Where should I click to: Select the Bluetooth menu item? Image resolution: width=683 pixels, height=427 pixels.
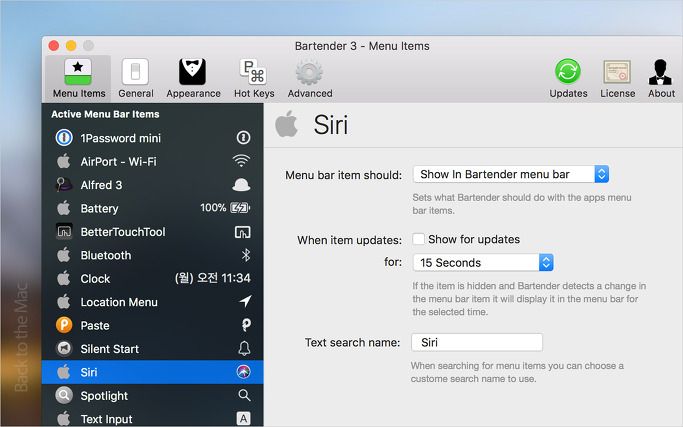pyautogui.click(x=152, y=255)
